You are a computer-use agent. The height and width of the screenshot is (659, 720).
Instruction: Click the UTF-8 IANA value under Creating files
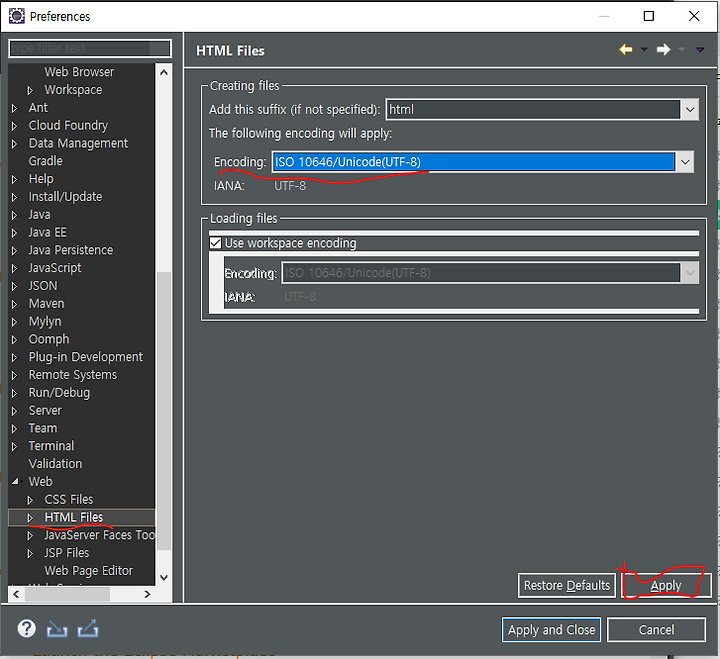pyautogui.click(x=290, y=186)
